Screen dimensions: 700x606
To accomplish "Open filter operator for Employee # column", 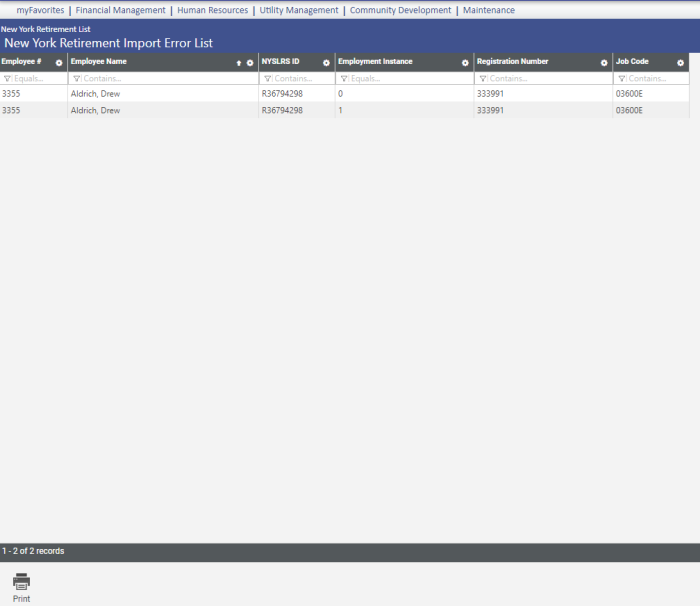I will click(x=8, y=78).
